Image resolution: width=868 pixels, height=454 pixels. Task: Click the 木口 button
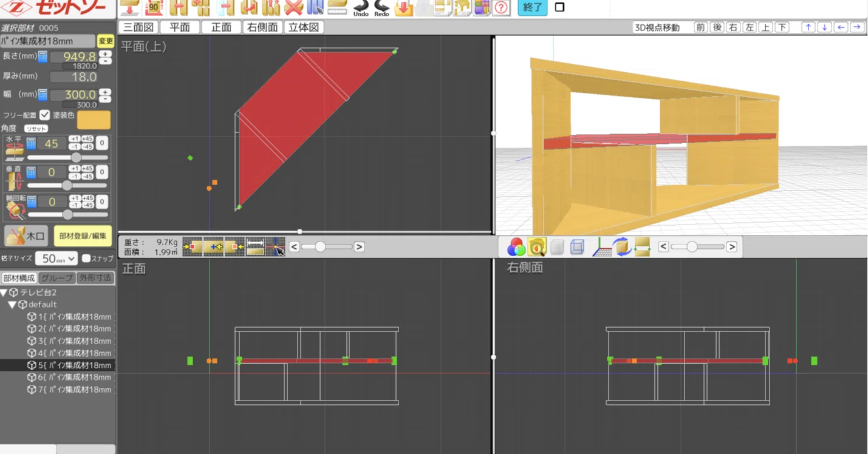pyautogui.click(x=26, y=237)
